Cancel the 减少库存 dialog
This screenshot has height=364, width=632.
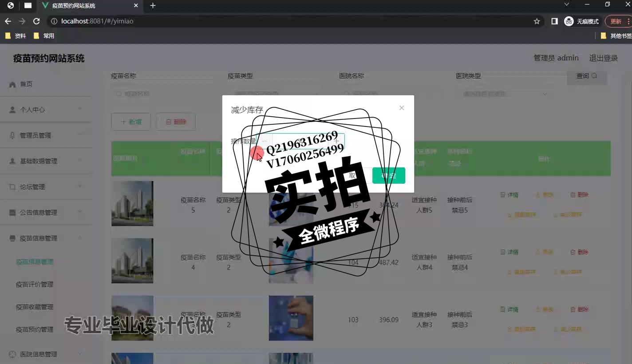point(353,175)
